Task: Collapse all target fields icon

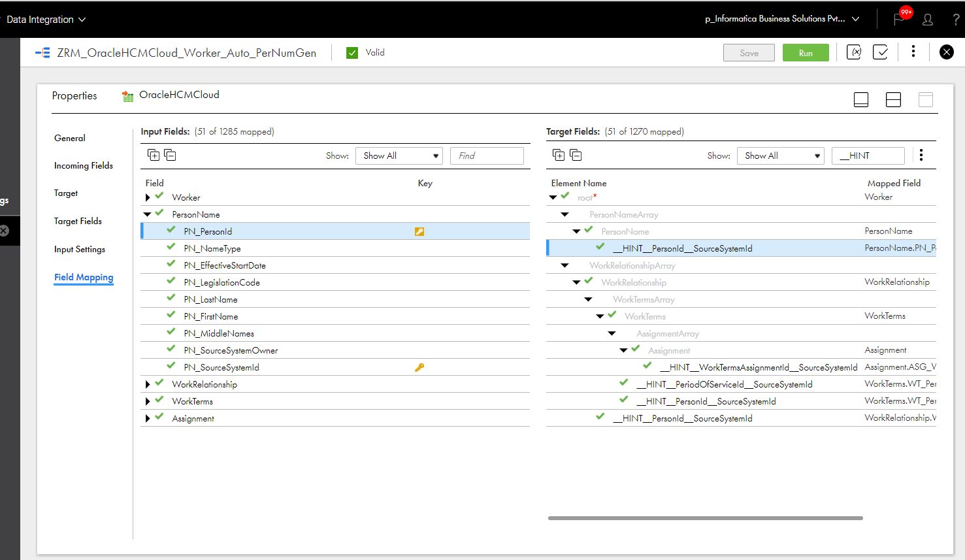Action: tap(576, 155)
